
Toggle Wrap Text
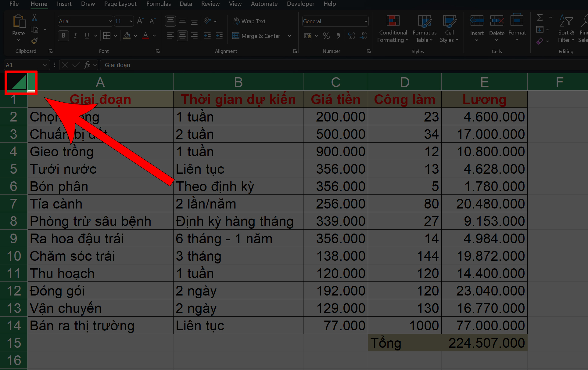[x=249, y=21]
